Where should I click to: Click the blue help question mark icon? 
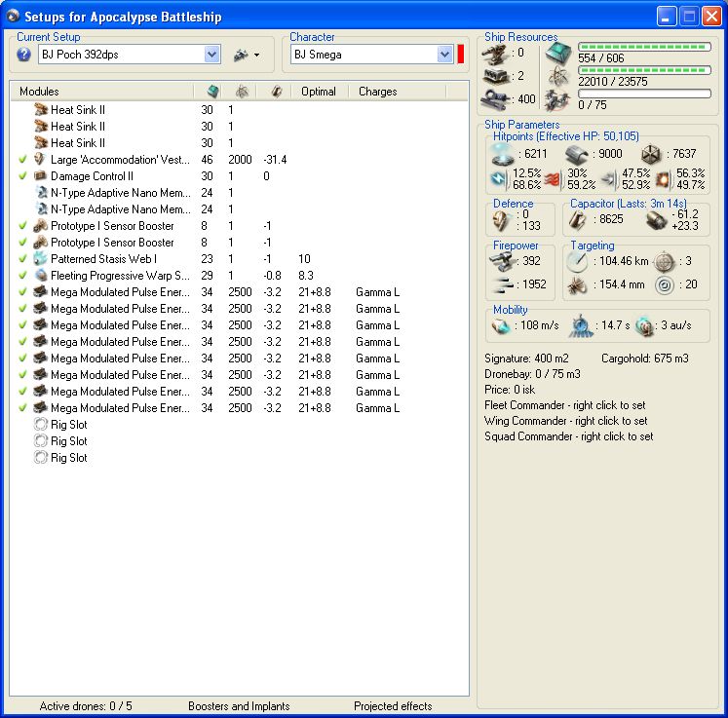(23, 55)
